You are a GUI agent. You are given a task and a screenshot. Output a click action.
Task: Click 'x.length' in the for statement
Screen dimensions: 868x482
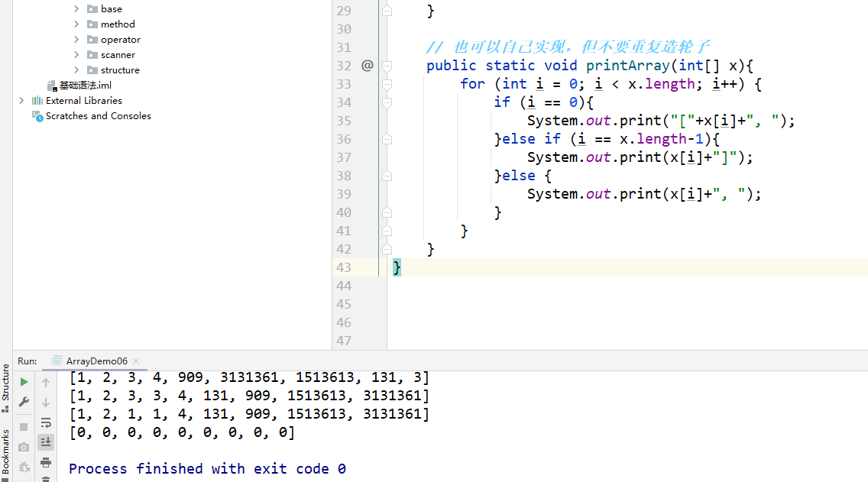pyautogui.click(x=661, y=83)
